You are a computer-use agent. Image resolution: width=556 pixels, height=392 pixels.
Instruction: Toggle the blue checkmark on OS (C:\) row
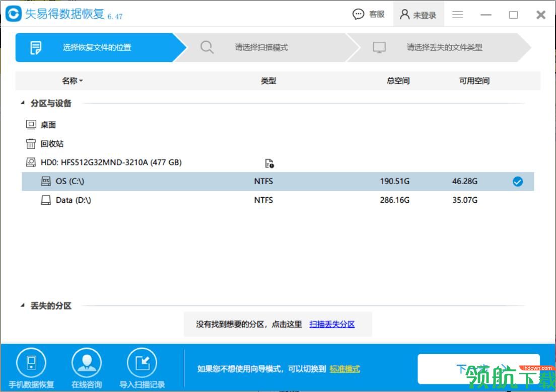pyautogui.click(x=517, y=182)
